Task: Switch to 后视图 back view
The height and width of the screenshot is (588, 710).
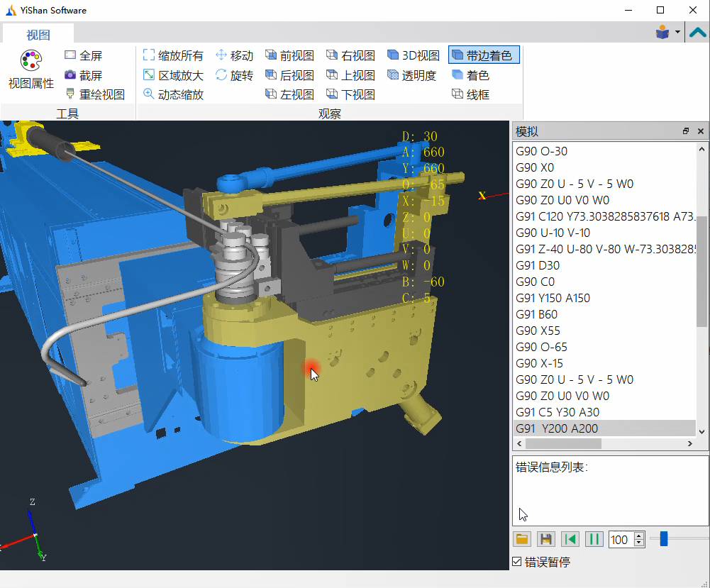Action: pos(289,74)
